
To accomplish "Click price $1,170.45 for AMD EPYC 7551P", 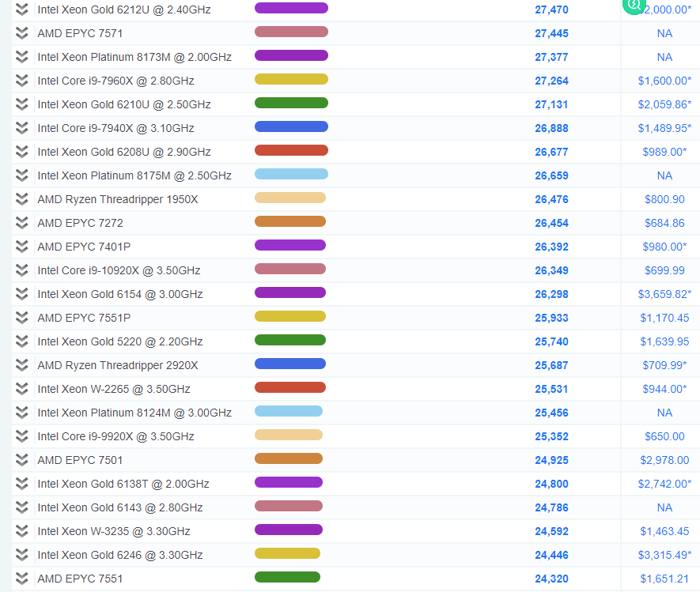I will tap(664, 318).
